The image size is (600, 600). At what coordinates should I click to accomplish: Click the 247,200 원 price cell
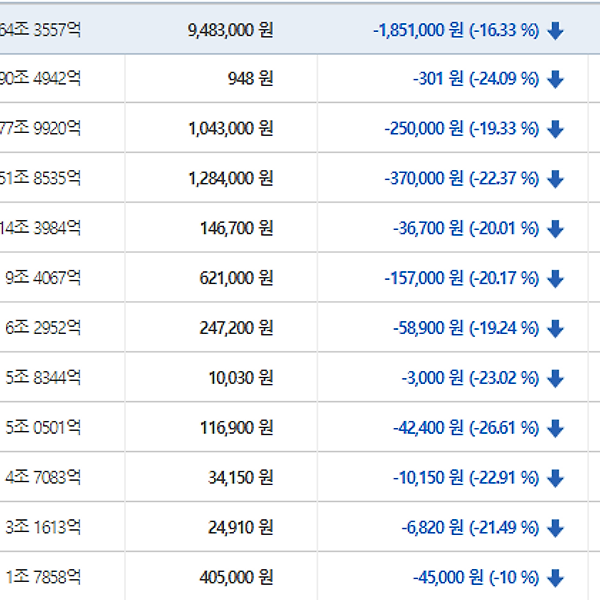click(236, 329)
